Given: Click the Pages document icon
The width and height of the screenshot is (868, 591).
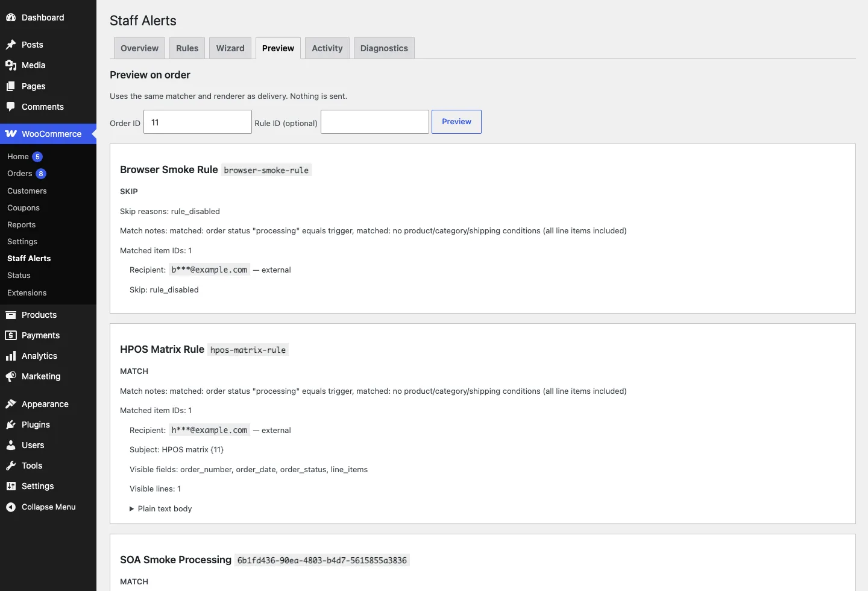Looking at the screenshot, I should pos(11,86).
